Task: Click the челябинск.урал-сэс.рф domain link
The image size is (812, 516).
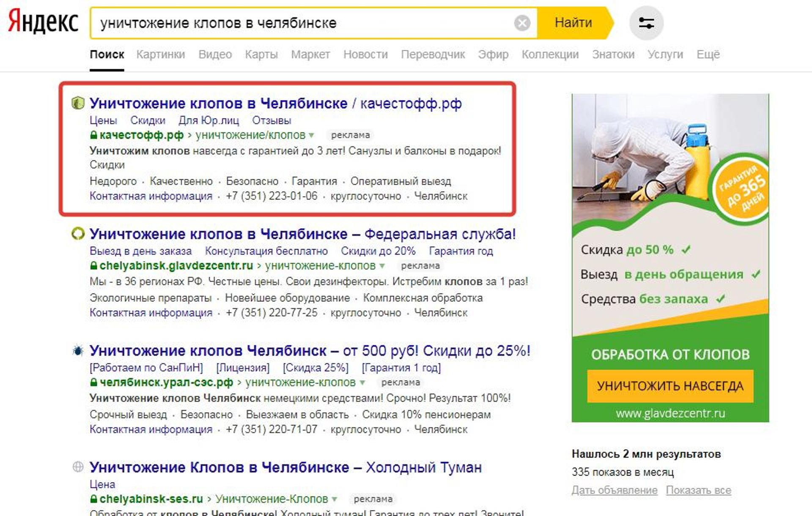Action: click(x=166, y=382)
